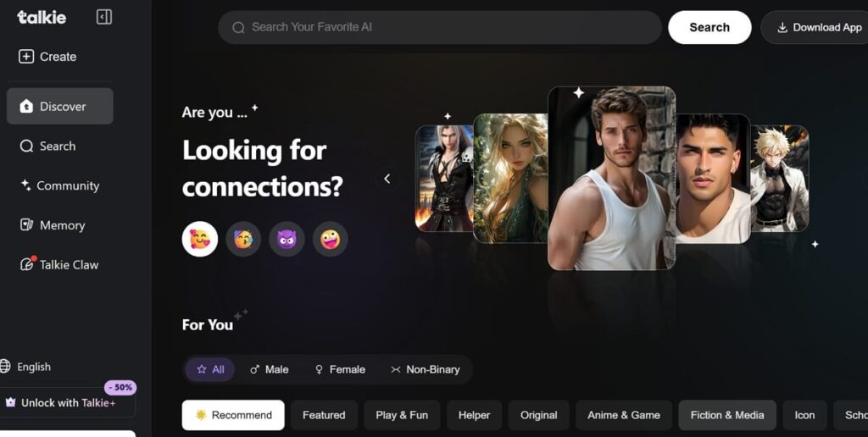This screenshot has width=868, height=437.
Task: Click Download App button
Action: tap(815, 27)
